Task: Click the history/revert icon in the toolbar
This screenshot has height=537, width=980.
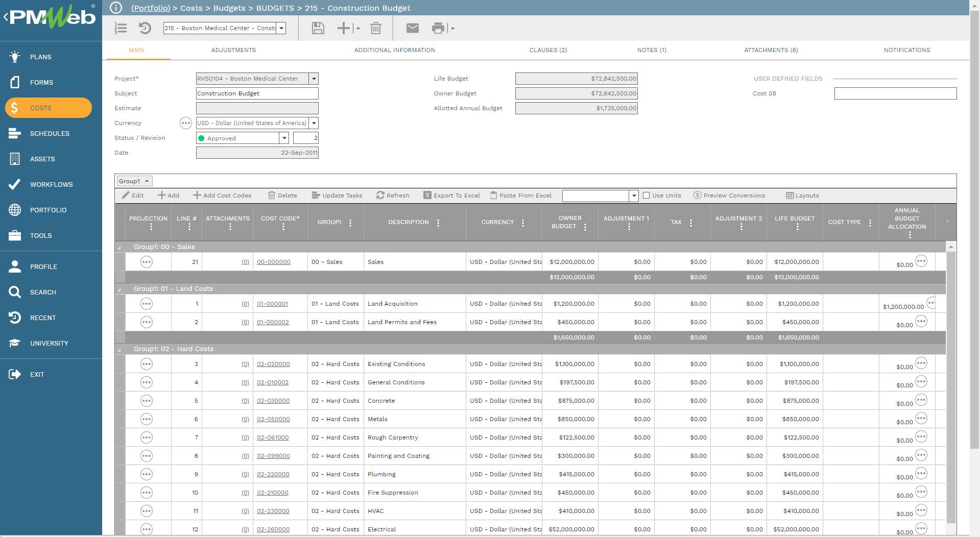Action: [145, 28]
